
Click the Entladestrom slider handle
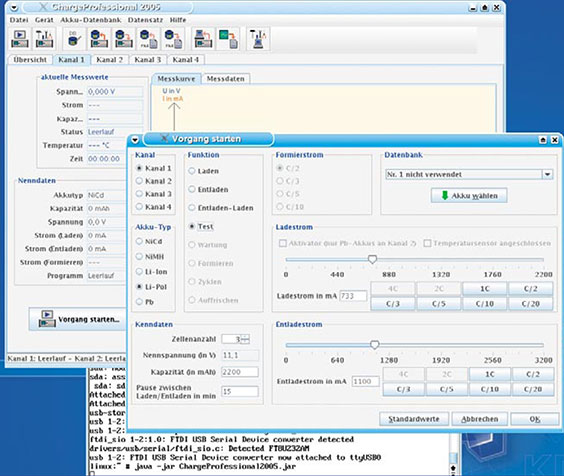pyautogui.click(x=374, y=345)
